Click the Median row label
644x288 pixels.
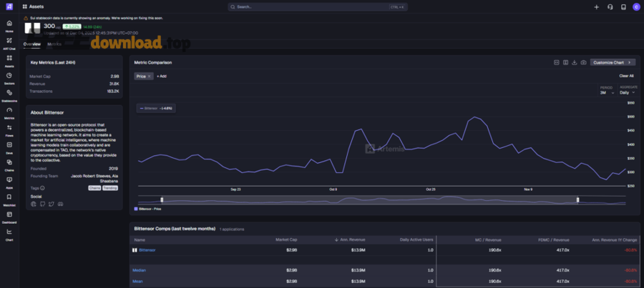(x=140, y=270)
